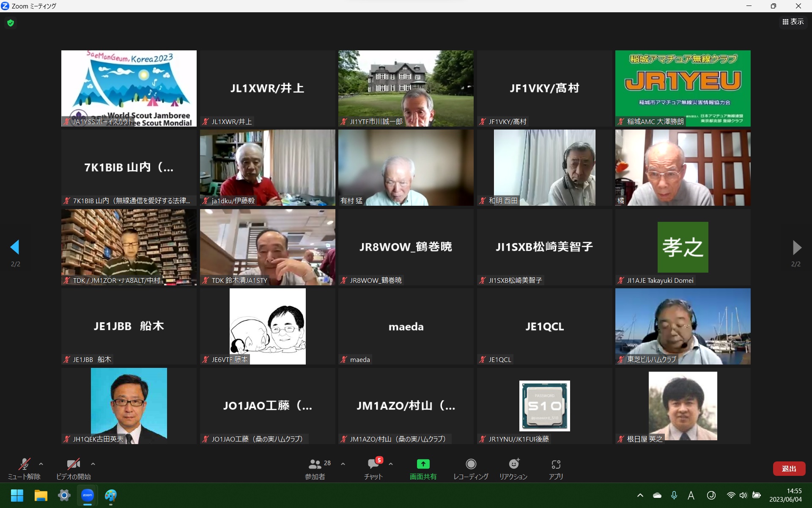
Task: Select JR1YEU green club video tile
Action: click(x=683, y=88)
